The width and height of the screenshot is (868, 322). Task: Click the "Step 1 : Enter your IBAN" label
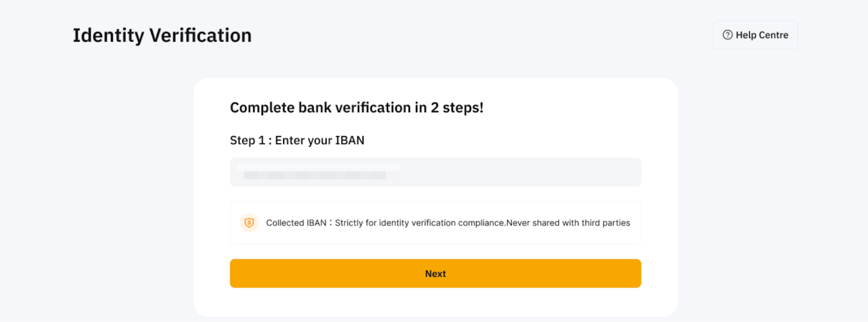click(297, 140)
